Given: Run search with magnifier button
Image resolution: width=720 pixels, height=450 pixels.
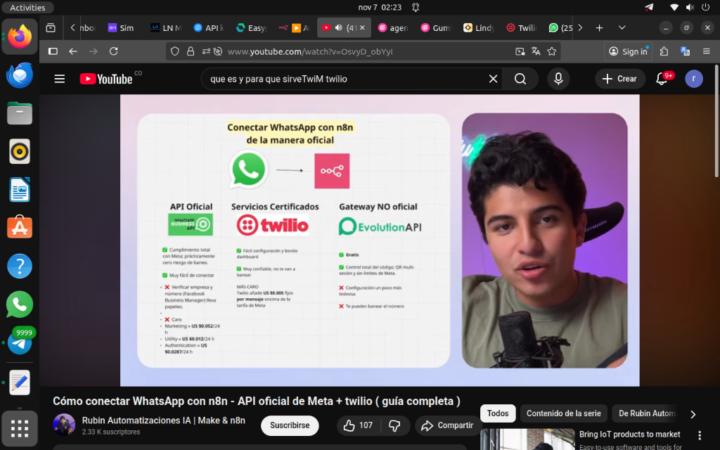Looking at the screenshot, I should click(x=520, y=79).
